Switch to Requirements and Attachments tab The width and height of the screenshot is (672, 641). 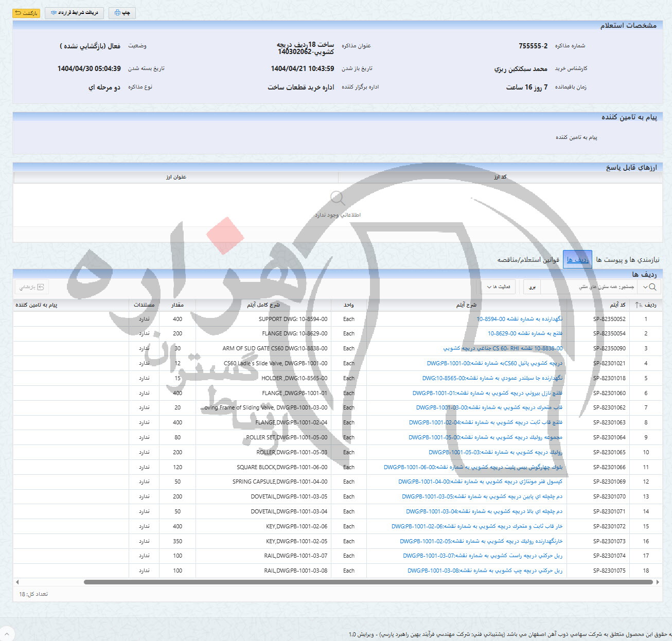627,260
